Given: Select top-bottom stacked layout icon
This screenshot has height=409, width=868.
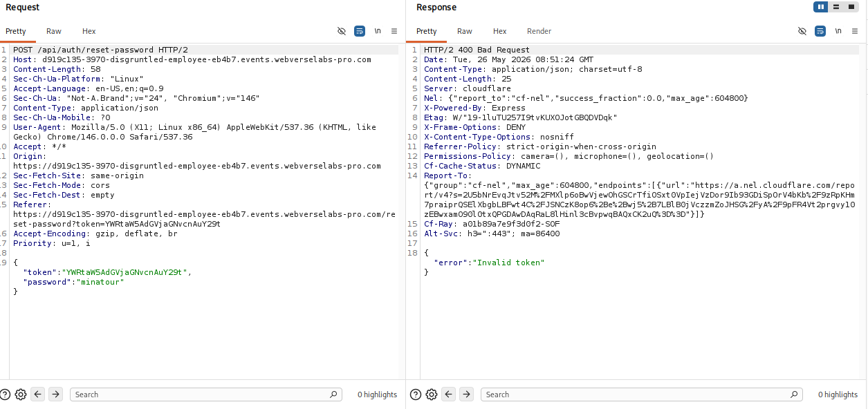Looking at the screenshot, I should pos(836,7).
